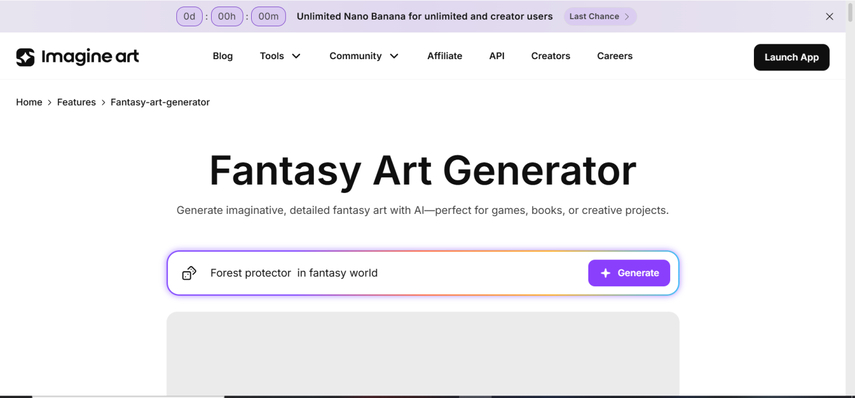
Task: Visit the Careers page
Action: [x=615, y=56]
